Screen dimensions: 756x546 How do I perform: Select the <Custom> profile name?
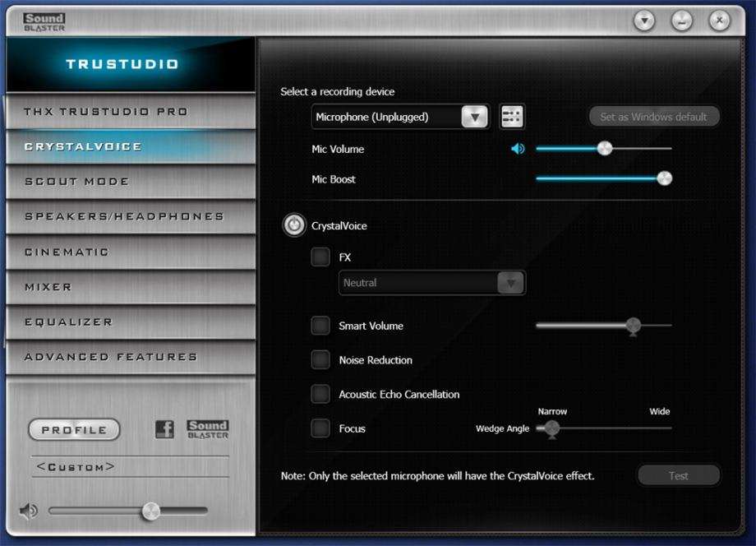pyautogui.click(x=76, y=467)
